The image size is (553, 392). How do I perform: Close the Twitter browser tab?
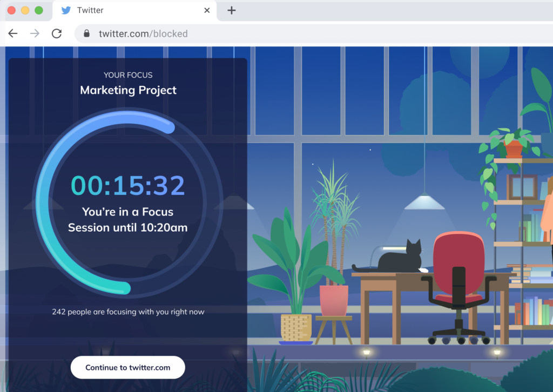(x=207, y=10)
